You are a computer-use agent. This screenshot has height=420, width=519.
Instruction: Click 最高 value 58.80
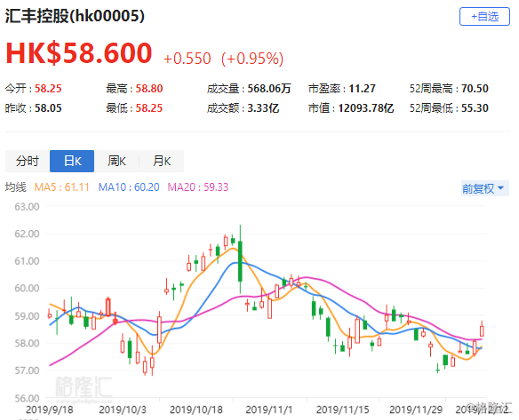(149, 89)
